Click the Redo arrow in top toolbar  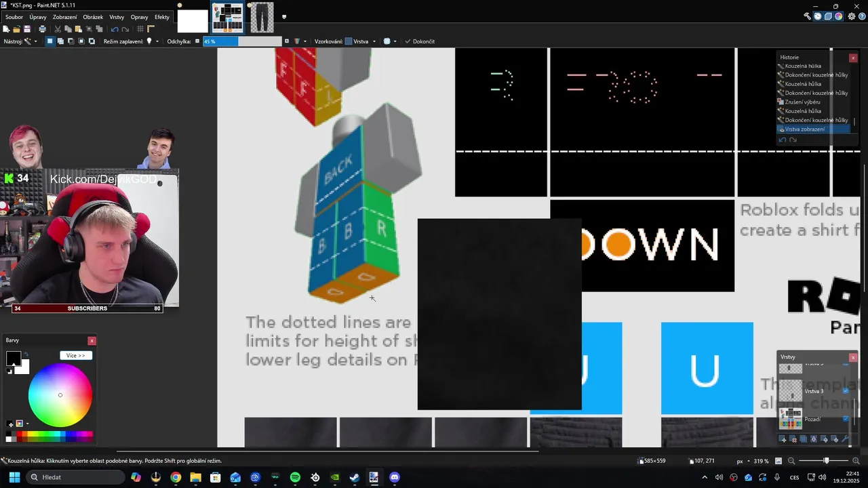point(125,29)
